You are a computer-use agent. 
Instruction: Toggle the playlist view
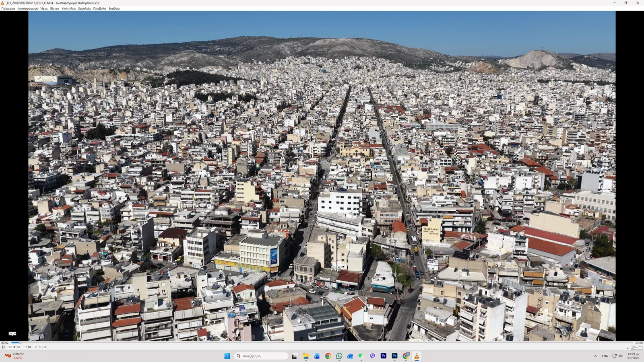click(x=36, y=347)
